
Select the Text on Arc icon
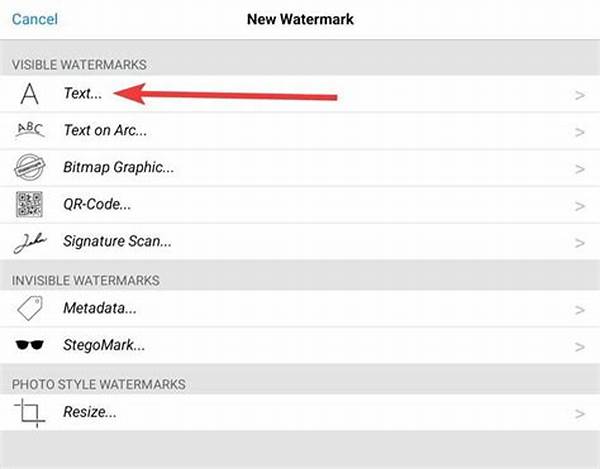pos(30,130)
